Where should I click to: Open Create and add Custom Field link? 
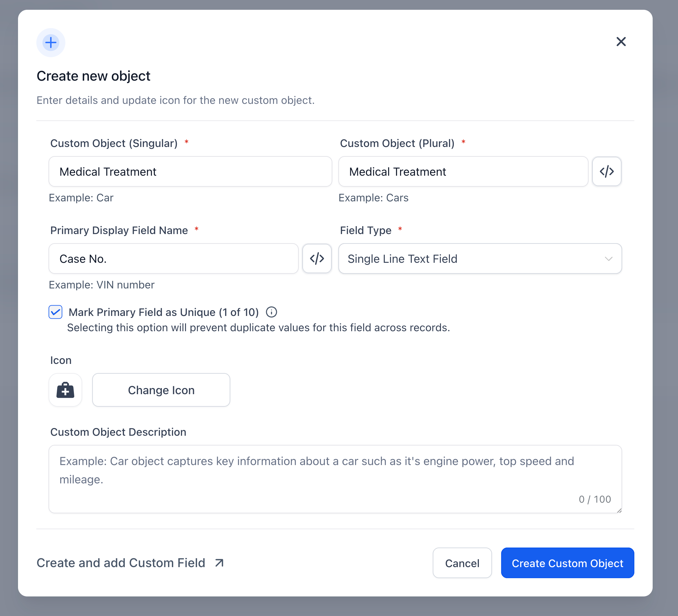pos(121,563)
